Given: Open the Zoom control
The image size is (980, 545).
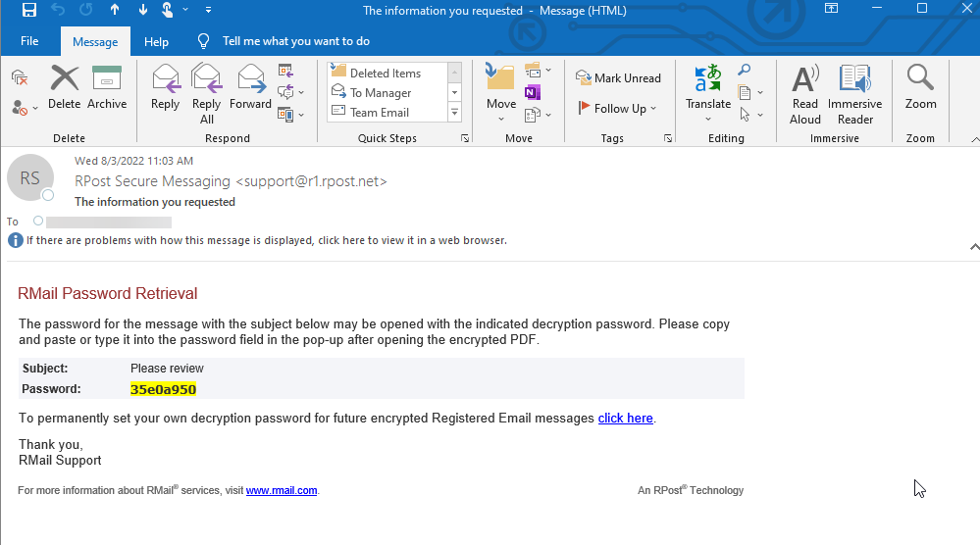Looking at the screenshot, I should [x=920, y=87].
